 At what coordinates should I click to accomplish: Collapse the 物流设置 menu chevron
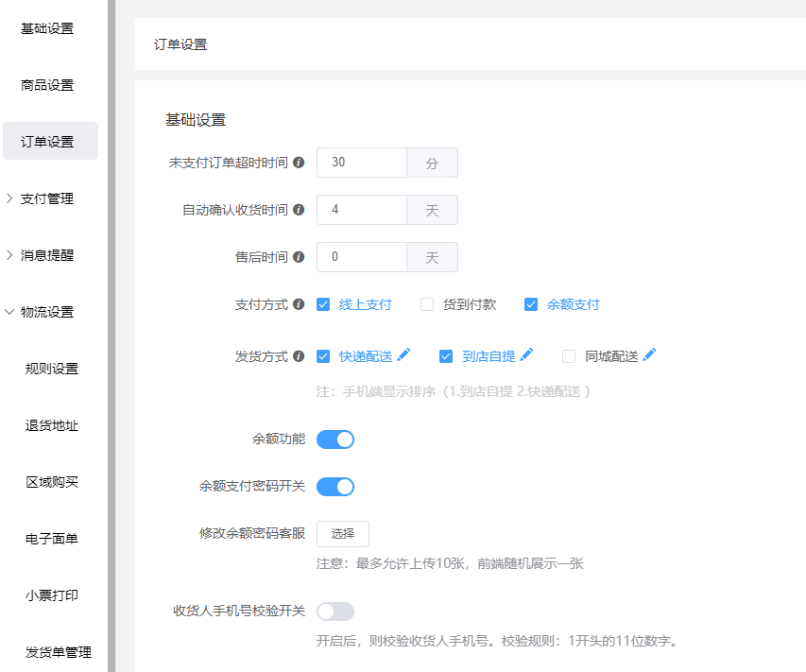[9, 312]
